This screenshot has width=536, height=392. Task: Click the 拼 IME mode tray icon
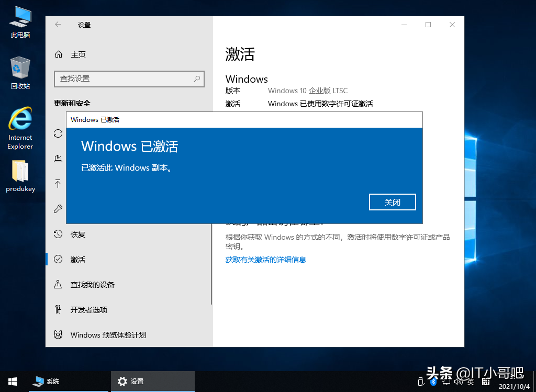tap(486, 382)
